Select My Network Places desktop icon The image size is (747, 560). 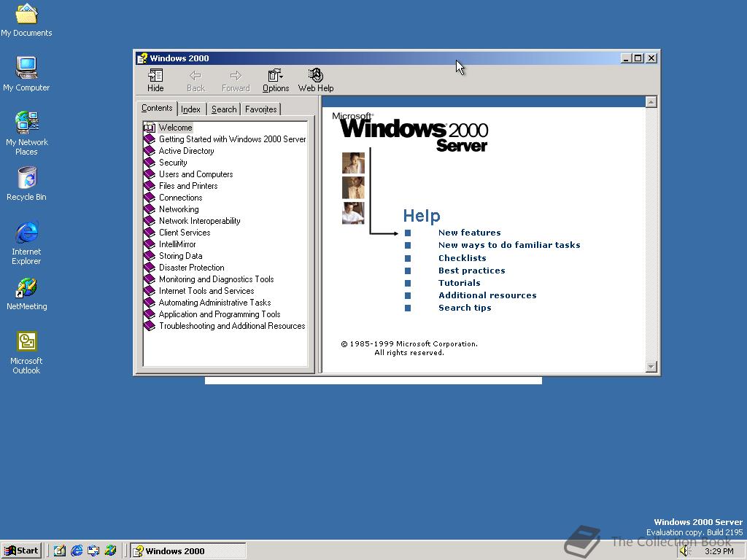point(26,133)
